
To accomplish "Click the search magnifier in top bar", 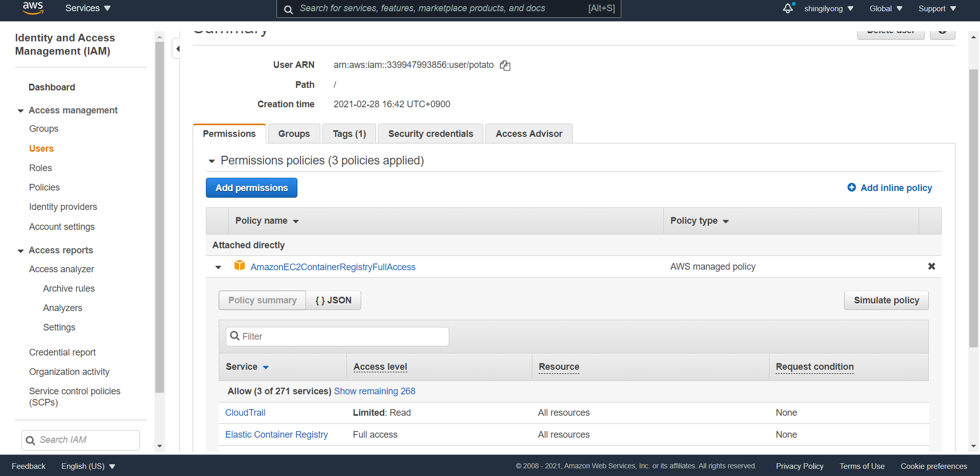I will [x=289, y=9].
